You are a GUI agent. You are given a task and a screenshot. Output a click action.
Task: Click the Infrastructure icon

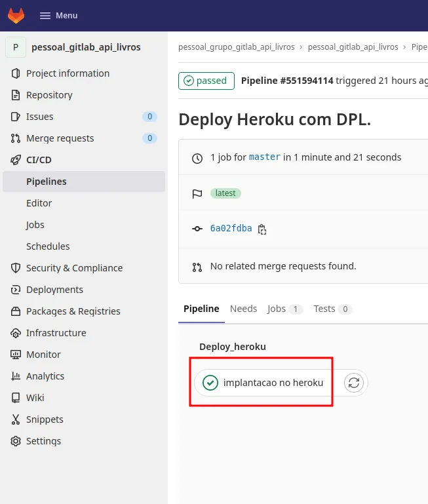(x=16, y=333)
